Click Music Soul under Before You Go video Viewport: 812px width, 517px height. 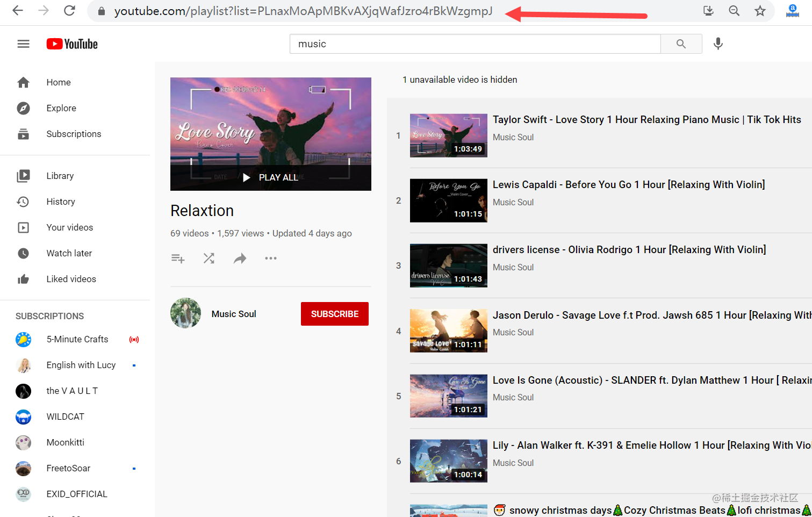coord(513,202)
